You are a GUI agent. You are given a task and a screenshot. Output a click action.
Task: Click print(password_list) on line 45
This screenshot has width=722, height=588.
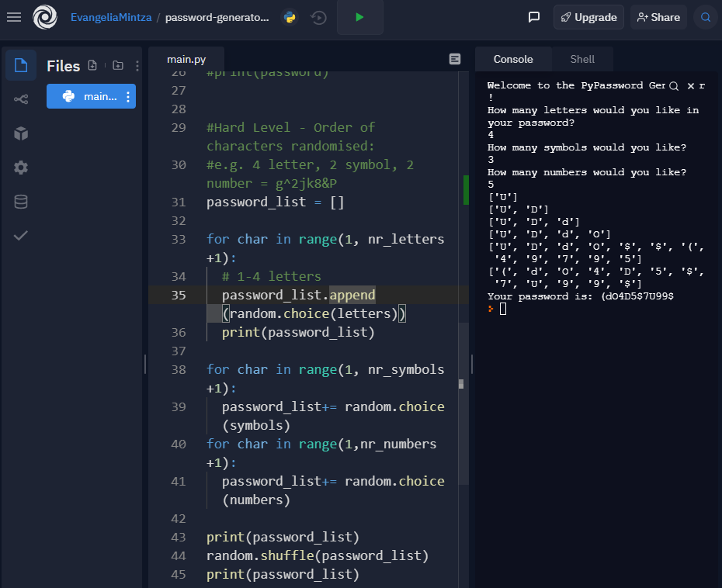click(x=283, y=575)
